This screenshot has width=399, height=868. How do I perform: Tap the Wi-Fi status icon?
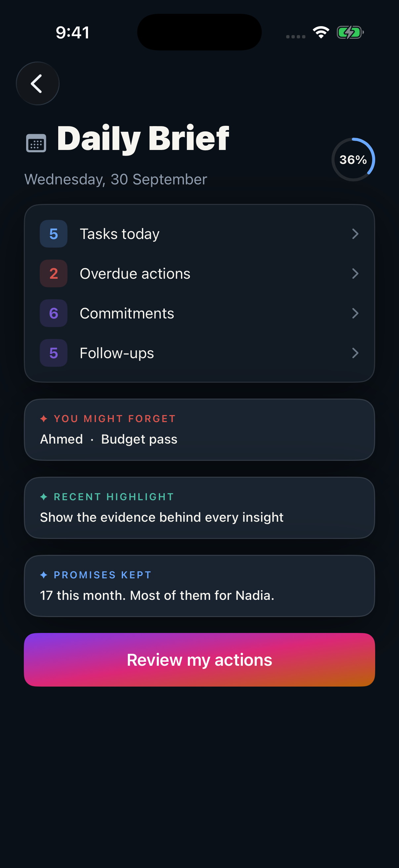point(321,32)
